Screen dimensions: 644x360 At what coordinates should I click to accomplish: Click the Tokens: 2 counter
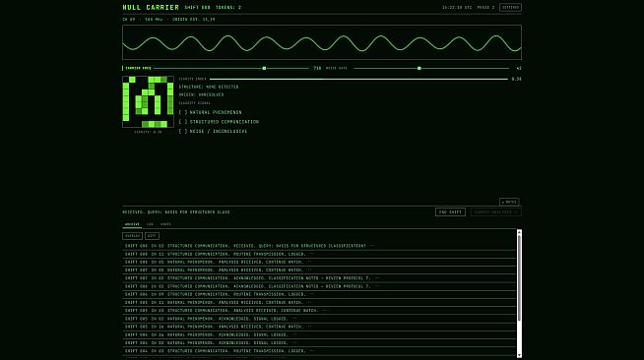228,8
